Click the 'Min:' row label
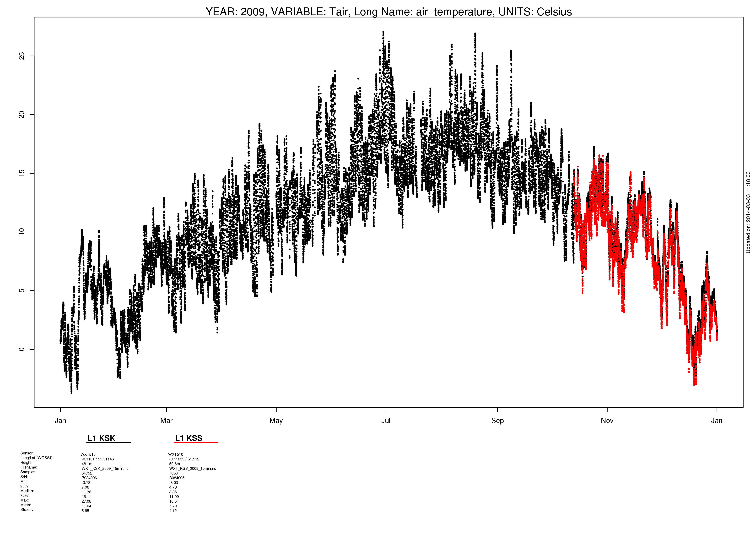 coord(24,481)
